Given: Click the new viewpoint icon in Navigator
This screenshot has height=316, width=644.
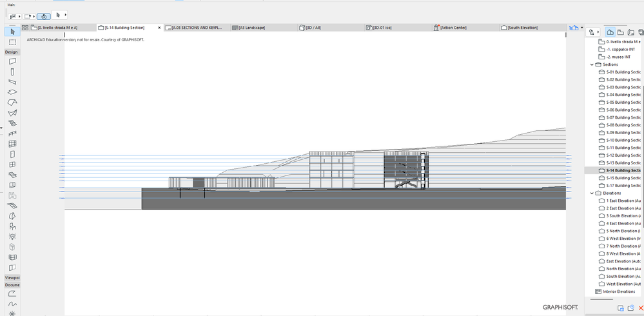Looking at the screenshot, I should click(x=630, y=308).
